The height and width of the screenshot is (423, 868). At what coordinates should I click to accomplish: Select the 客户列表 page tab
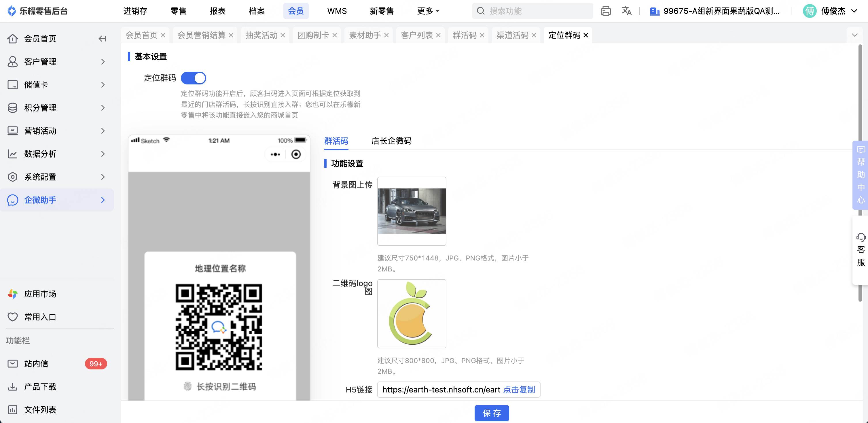click(x=416, y=35)
